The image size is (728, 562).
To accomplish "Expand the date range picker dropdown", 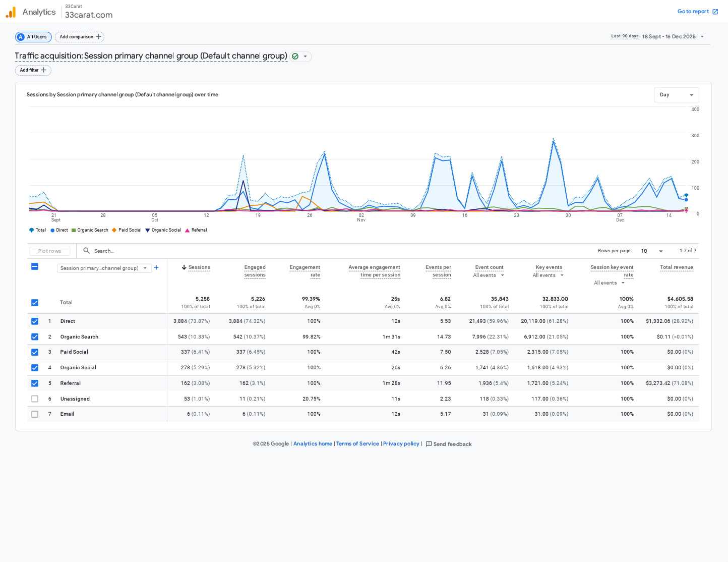I will tap(702, 37).
